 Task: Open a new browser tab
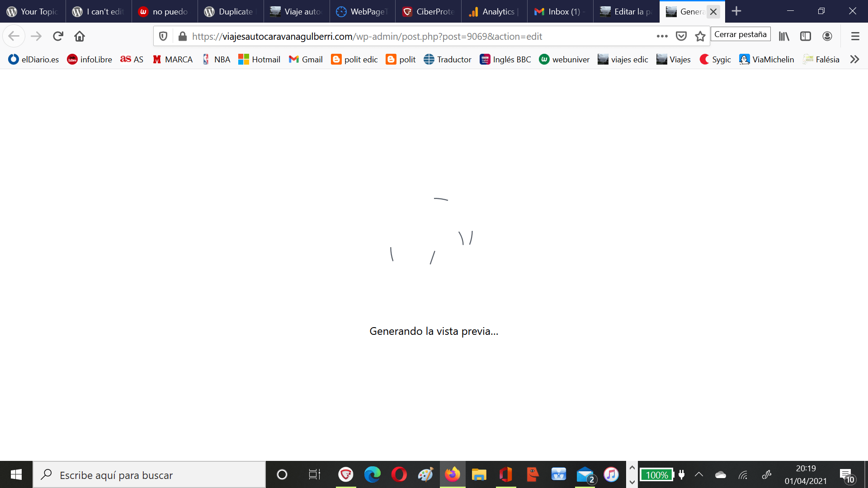(736, 11)
